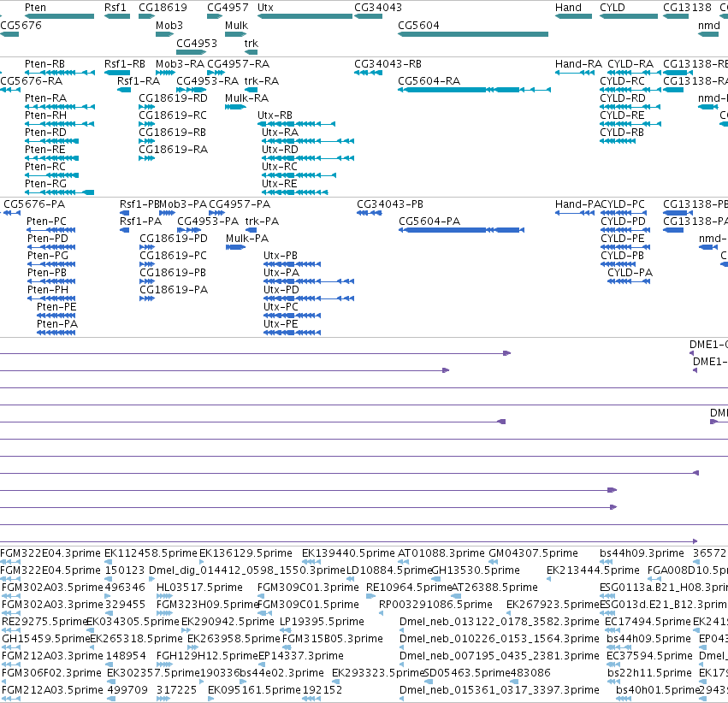
Task: Select EST label Dmel_neb_013122_0178_3582.3prime
Action: [x=500, y=622]
